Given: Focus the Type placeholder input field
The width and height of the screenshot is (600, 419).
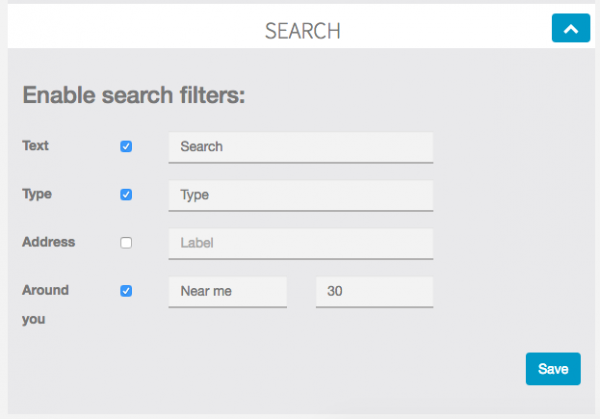Looking at the screenshot, I should pyautogui.click(x=300, y=195).
